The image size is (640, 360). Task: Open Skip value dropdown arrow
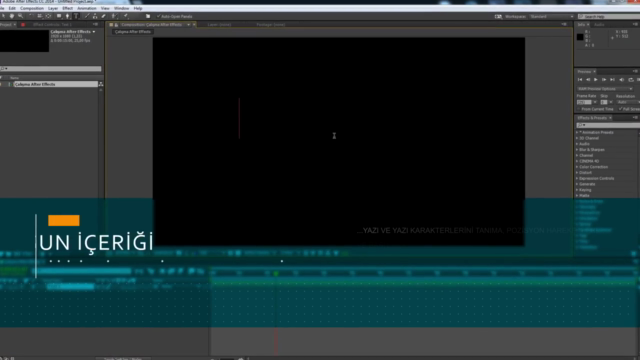coord(611,102)
